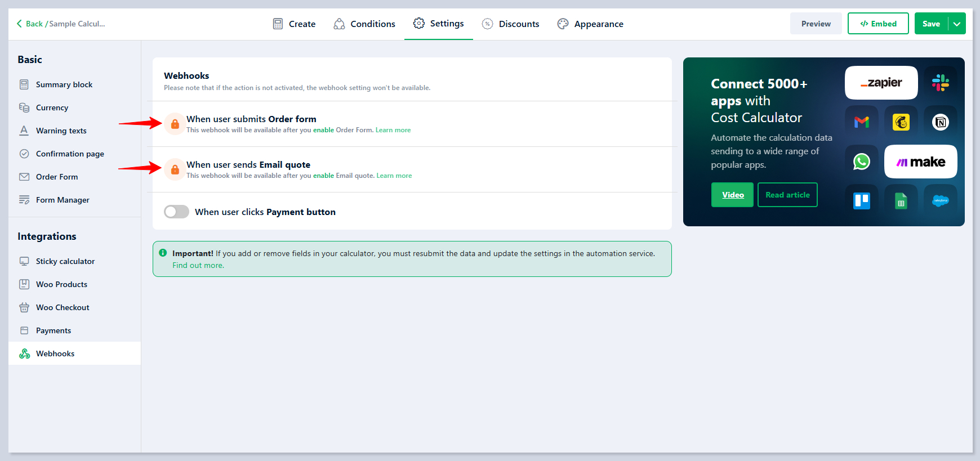Click the lock icon beside Email quote webhook
The image size is (980, 461).
point(175,169)
